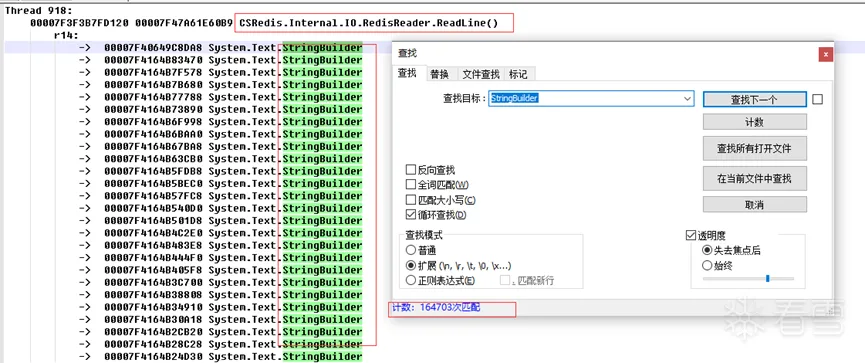Click address 00007F4164B6BAA0 line
This screenshot has height=363, width=865.
(220, 134)
